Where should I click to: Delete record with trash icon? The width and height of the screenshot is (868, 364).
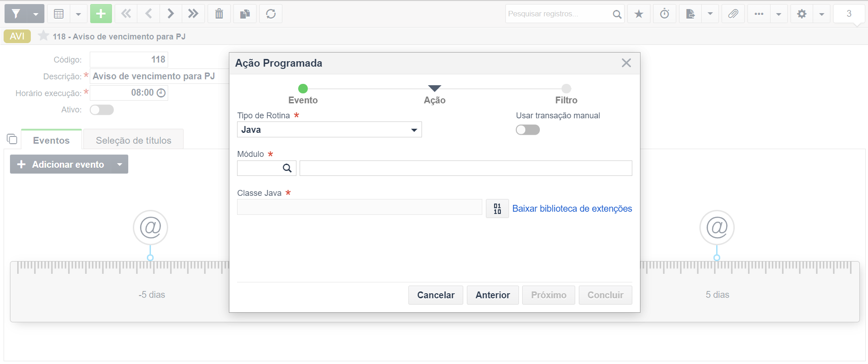tap(219, 14)
